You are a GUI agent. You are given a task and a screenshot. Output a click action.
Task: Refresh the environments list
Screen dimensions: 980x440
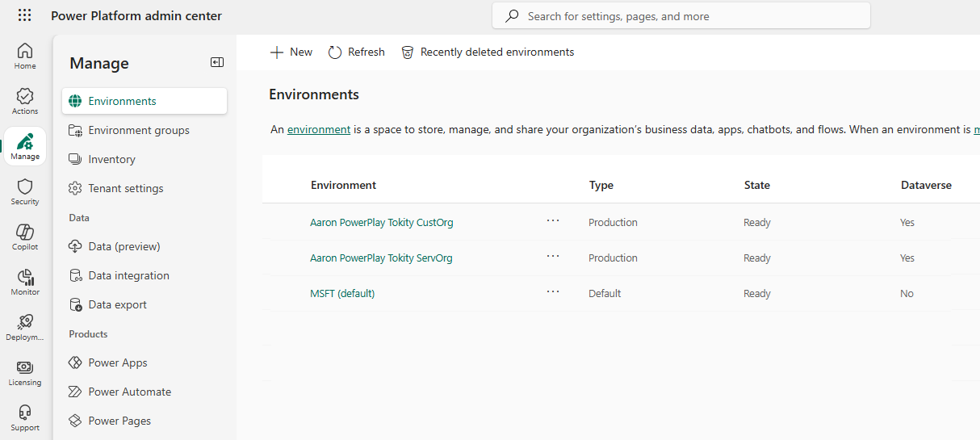coord(357,52)
